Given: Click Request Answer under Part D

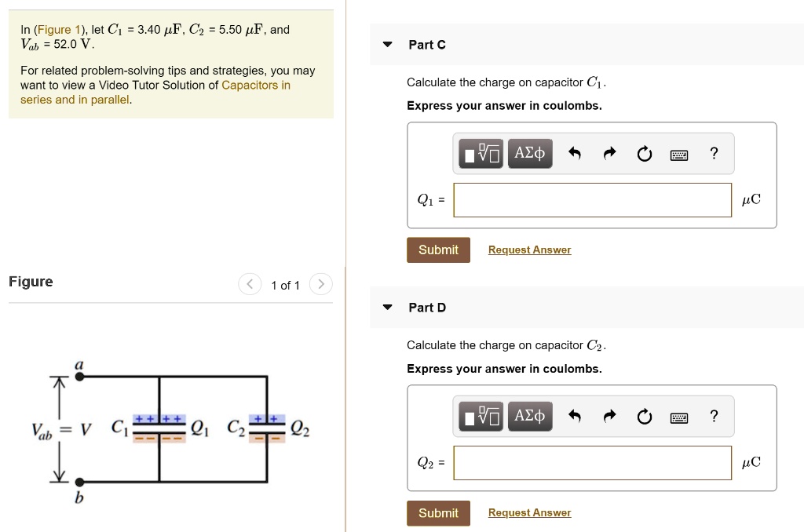Looking at the screenshot, I should click(x=529, y=512).
